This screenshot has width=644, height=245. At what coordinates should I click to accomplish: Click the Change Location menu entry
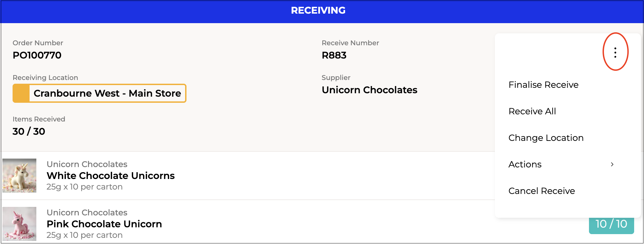click(545, 138)
